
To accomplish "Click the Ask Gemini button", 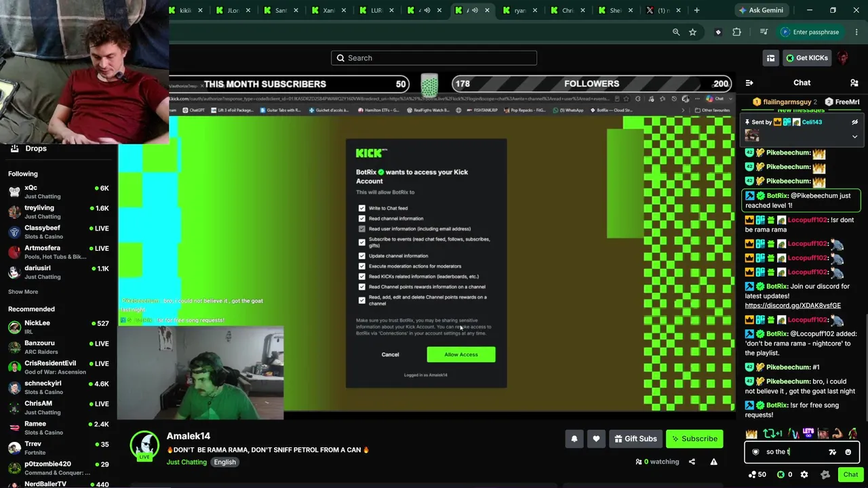I will coord(761,10).
